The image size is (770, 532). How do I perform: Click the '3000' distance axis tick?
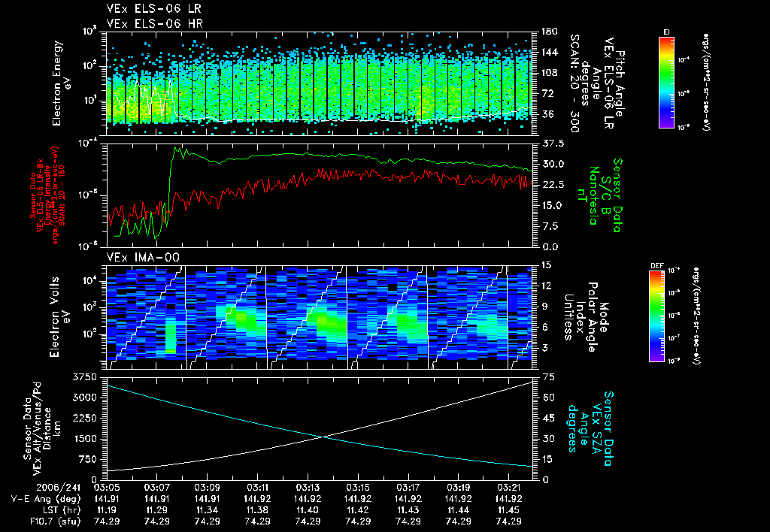point(84,397)
